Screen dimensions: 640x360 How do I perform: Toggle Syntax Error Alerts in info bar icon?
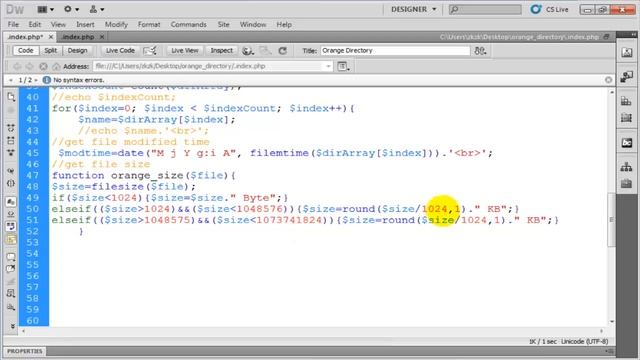point(11,239)
